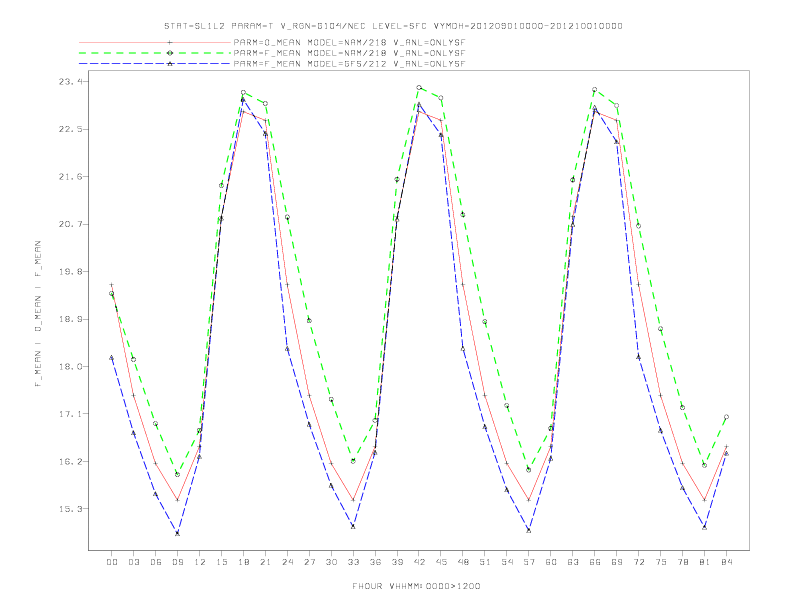This screenshot has width=792, height=612.
Task: Click x-axis forecast hour label 03
Action: pos(133,562)
